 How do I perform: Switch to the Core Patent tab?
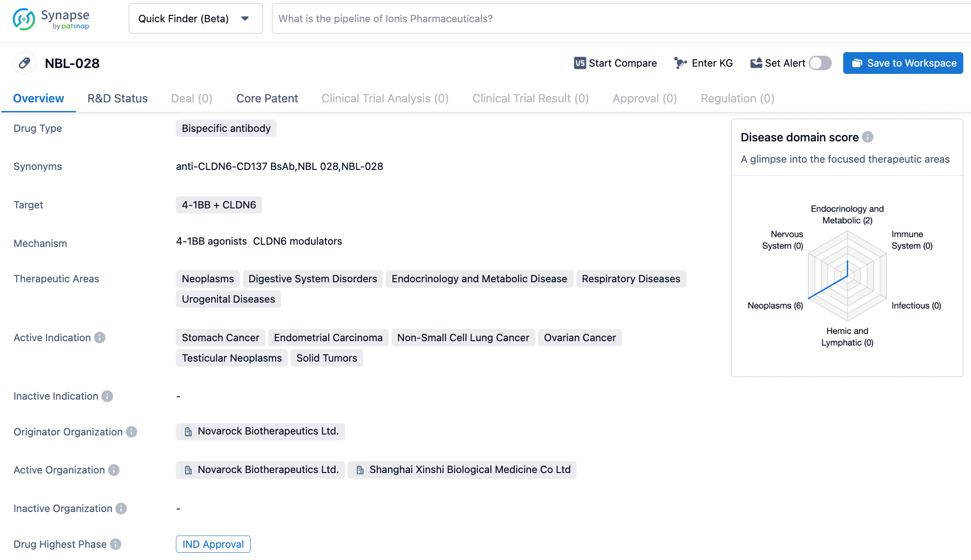coord(267,98)
